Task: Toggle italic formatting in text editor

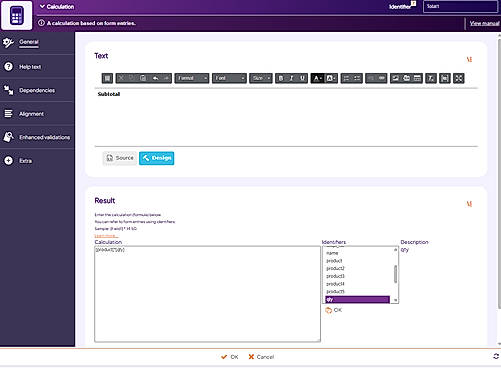Action: (291, 78)
